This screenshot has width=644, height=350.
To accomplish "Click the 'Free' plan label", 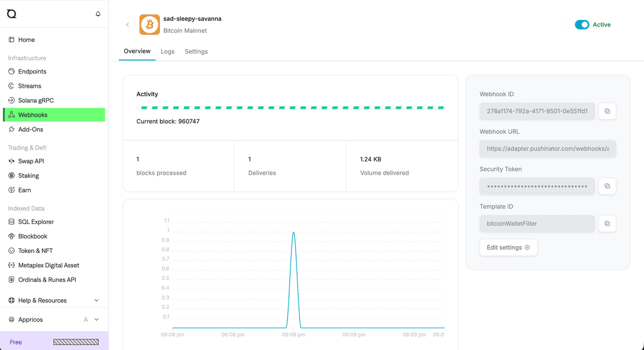I will coord(16,342).
